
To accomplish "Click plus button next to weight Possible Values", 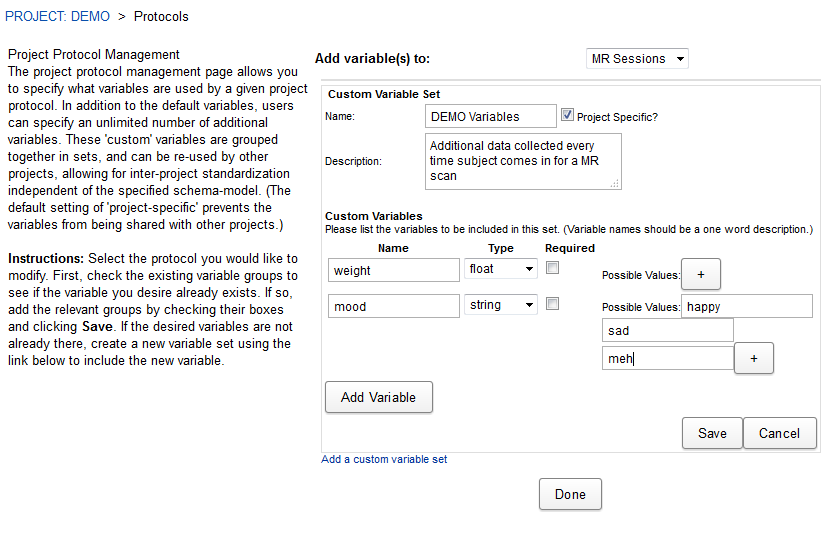I will tap(701, 274).
